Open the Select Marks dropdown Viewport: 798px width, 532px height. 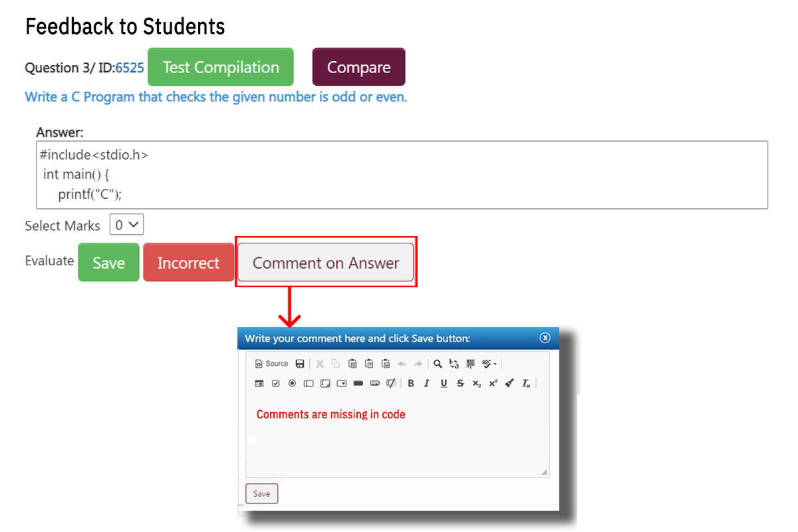click(x=126, y=225)
